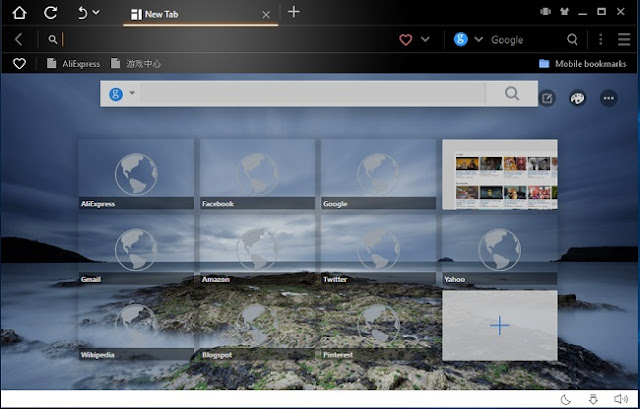Open the Mobile bookmarks folder
Viewport: 640px width, 409px height.
(x=582, y=64)
